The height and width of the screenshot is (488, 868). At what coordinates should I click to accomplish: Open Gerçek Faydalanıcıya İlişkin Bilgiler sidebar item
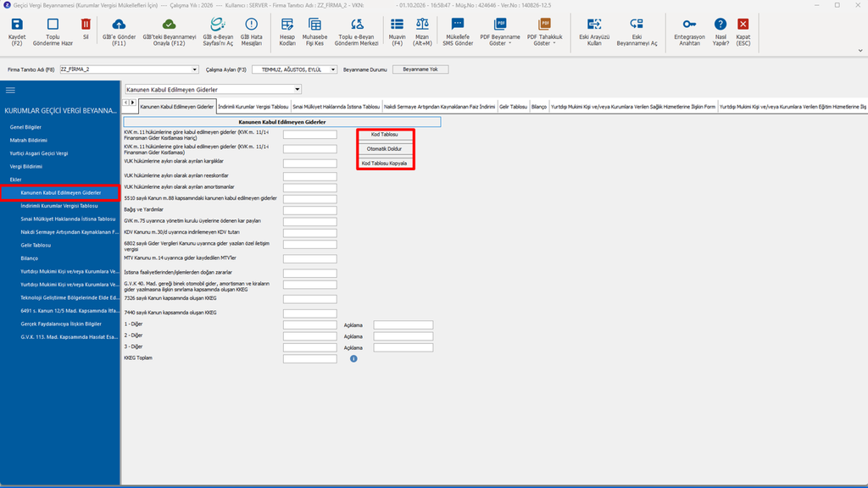[x=61, y=324]
